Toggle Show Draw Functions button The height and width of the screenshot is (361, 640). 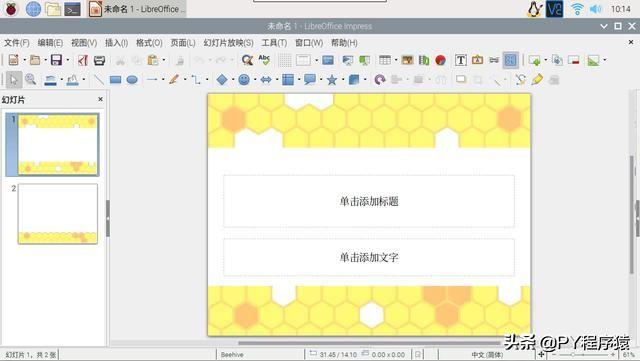[511, 60]
